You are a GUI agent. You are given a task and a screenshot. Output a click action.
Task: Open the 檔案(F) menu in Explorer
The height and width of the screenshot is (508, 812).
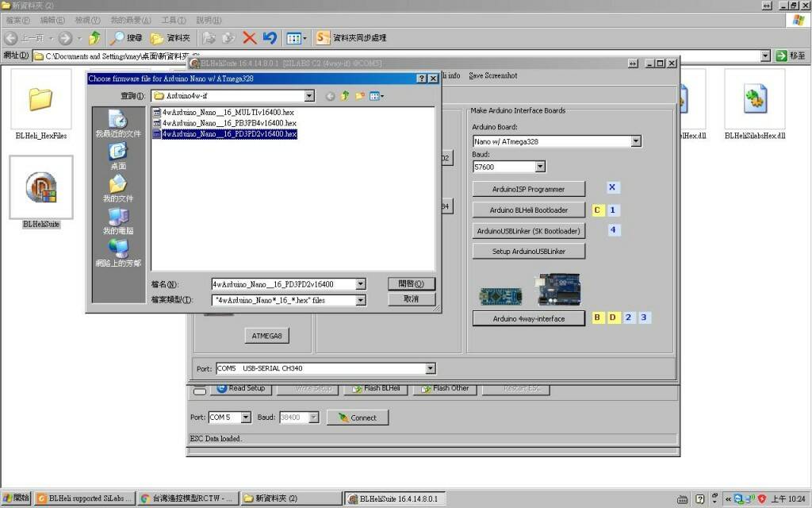click(x=17, y=20)
